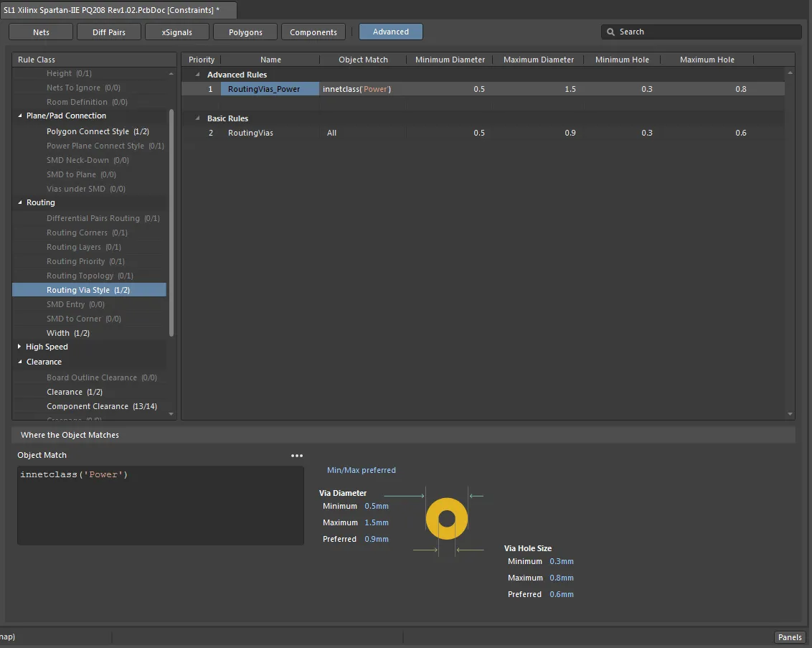This screenshot has width=812, height=648.
Task: Select Differential Pairs Routing rule class
Action: (103, 219)
